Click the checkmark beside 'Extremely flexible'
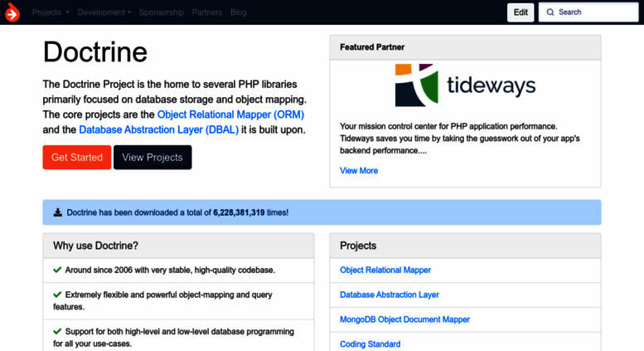The height and width of the screenshot is (351, 644). click(x=57, y=295)
